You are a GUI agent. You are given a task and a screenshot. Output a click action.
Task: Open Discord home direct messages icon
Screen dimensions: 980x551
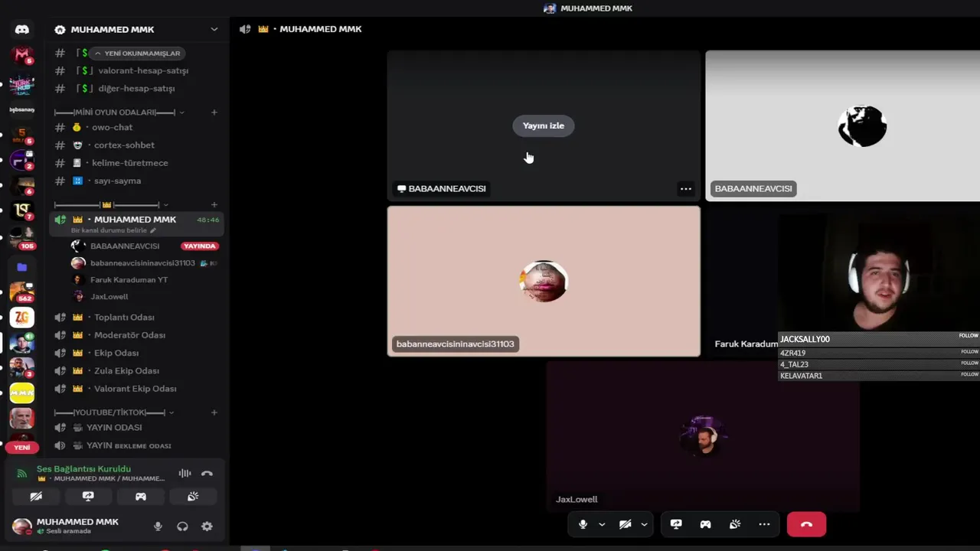click(x=22, y=30)
